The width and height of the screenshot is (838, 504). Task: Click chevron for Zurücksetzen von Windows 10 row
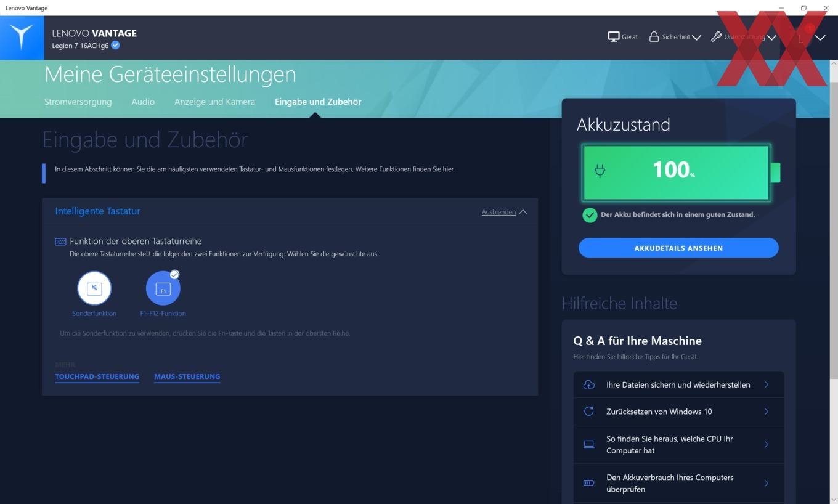click(767, 412)
